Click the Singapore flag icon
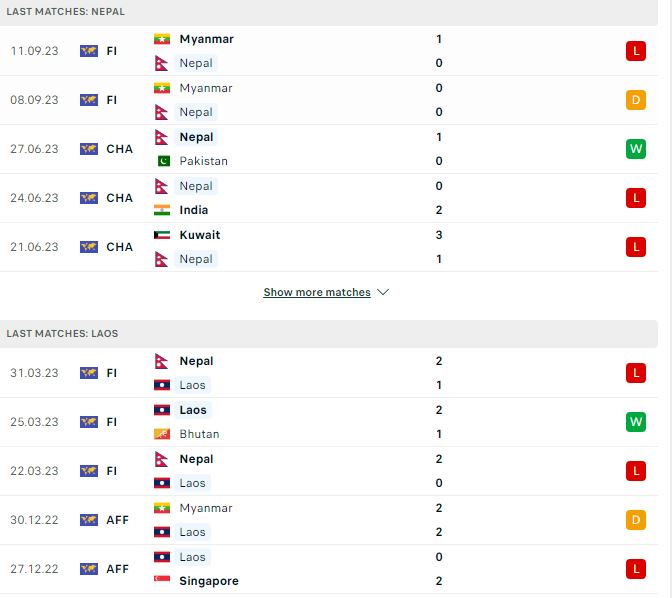672x598 pixels. [x=162, y=580]
